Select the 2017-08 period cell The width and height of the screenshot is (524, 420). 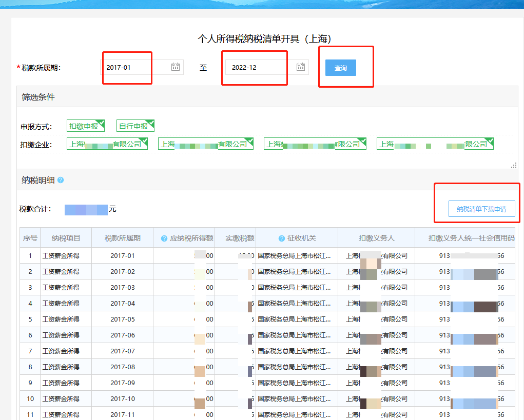click(122, 367)
